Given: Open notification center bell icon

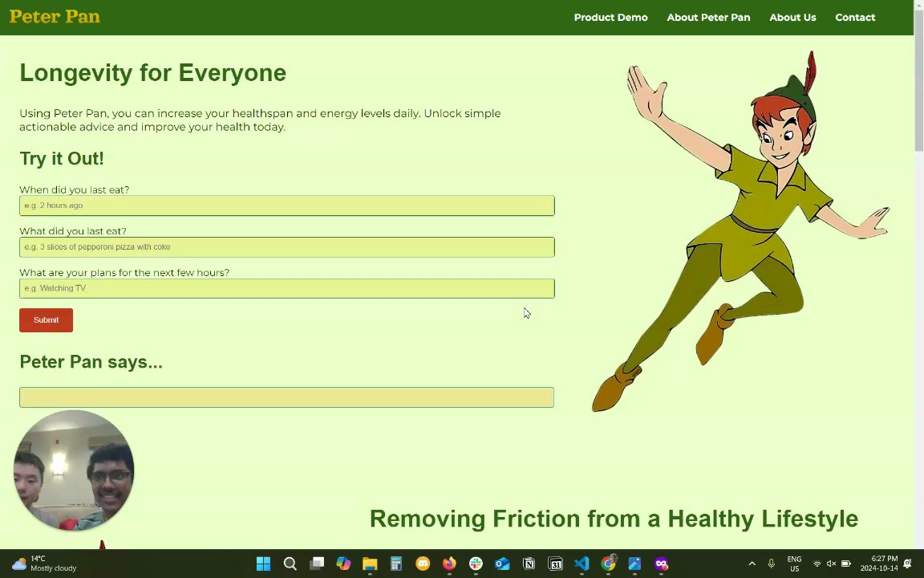Looking at the screenshot, I should coord(907,564).
